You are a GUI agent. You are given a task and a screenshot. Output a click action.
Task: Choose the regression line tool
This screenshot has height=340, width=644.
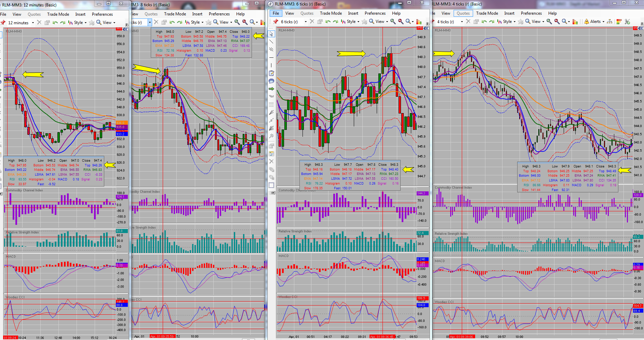[x=271, y=120]
